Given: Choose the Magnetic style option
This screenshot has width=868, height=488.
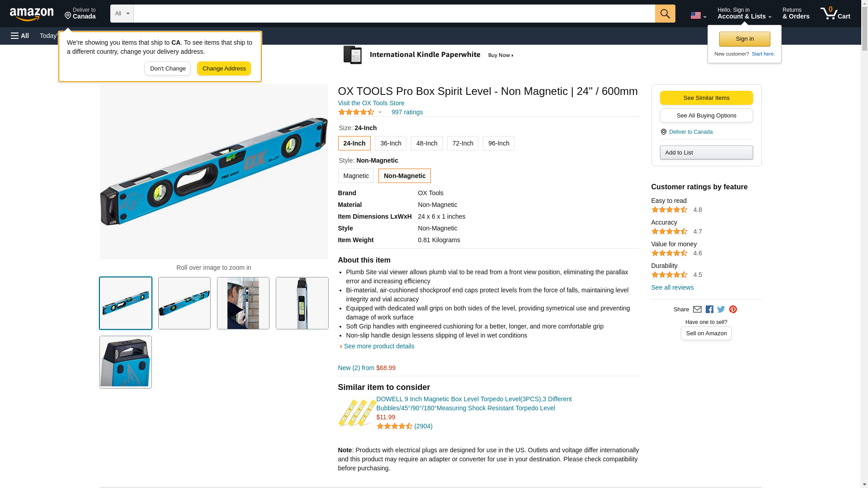Looking at the screenshot, I should click(356, 176).
